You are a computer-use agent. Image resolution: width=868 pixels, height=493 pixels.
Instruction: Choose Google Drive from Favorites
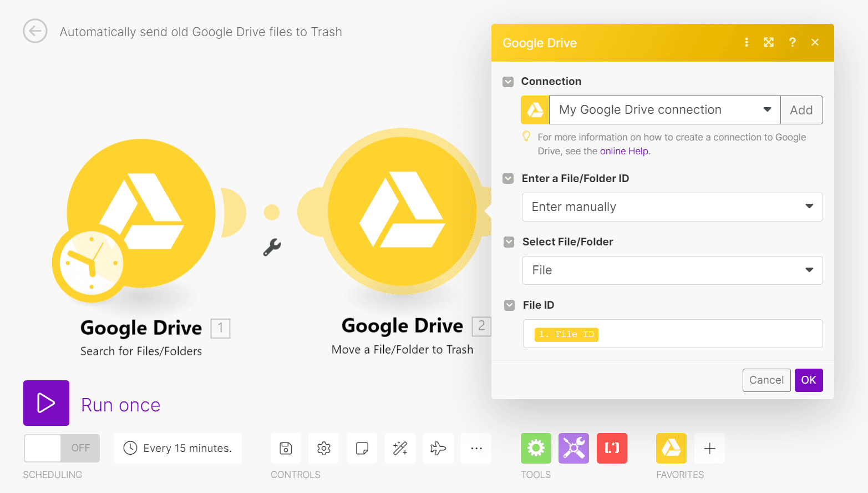[671, 448]
